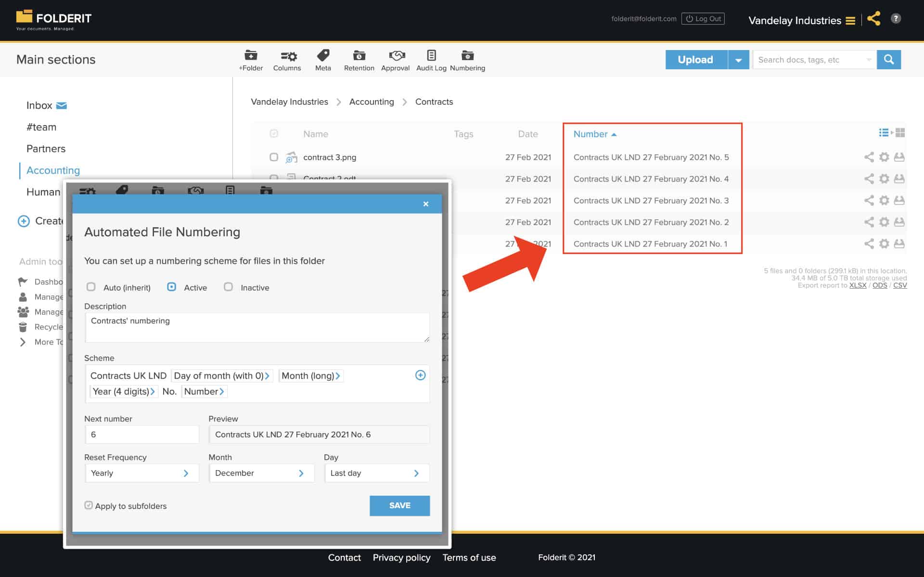Open the Approval tool
This screenshot has height=577, width=924.
(x=395, y=60)
